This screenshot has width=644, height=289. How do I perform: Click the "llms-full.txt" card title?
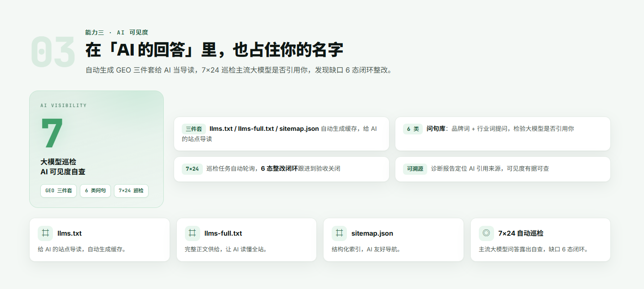[223, 233]
